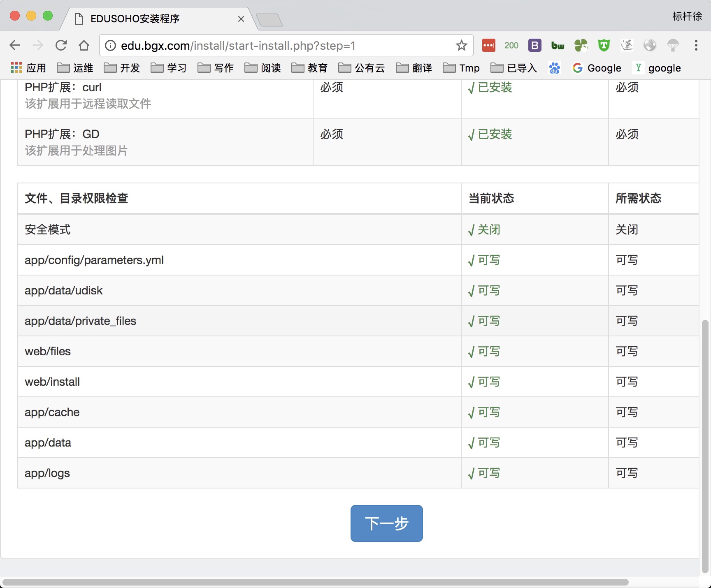Expand the 教育 bookmark folder

(309, 68)
